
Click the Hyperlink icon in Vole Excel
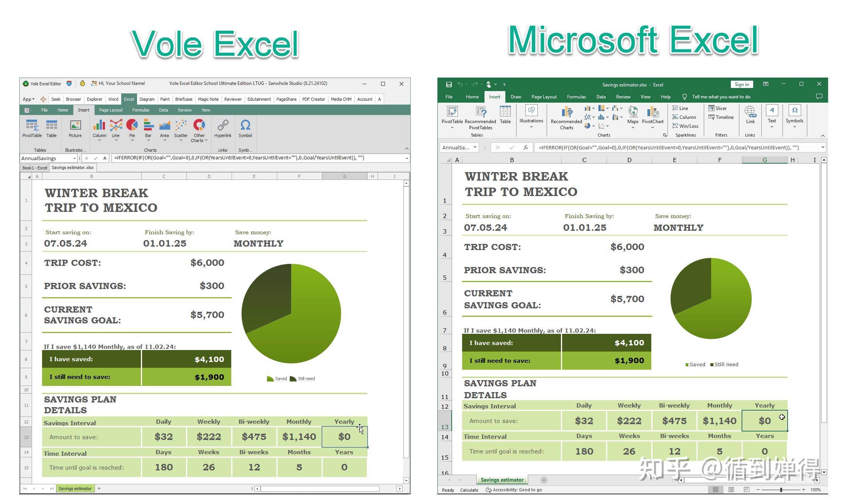click(223, 125)
